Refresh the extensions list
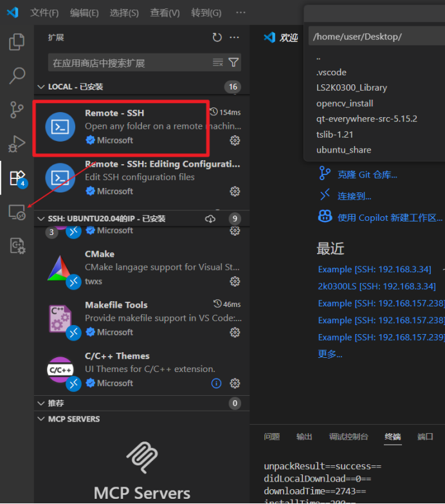 pos(217,37)
